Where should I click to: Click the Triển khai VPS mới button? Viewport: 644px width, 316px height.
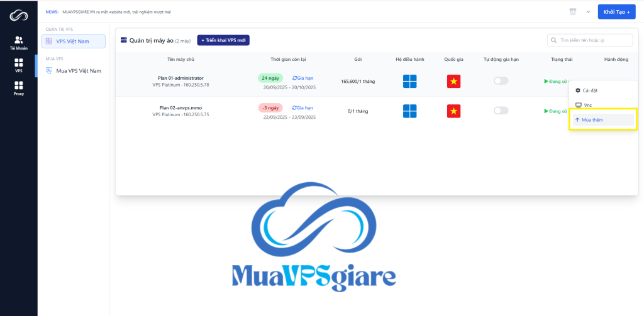pyautogui.click(x=223, y=40)
